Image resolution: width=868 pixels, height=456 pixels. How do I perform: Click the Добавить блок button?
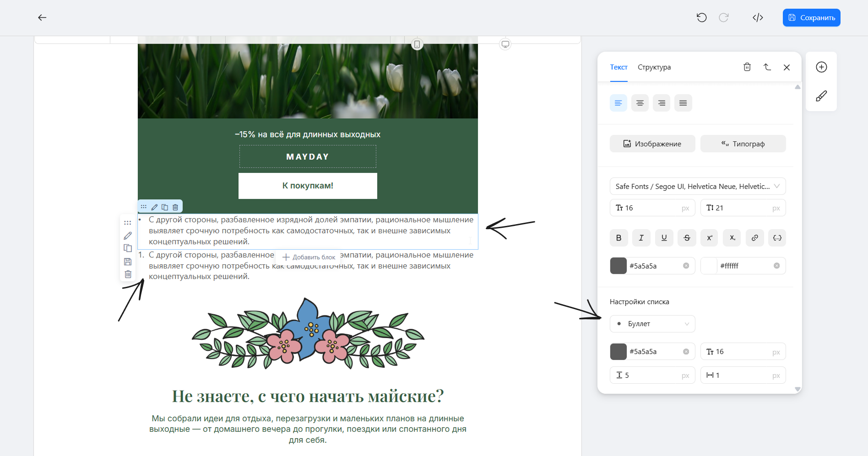[309, 257]
